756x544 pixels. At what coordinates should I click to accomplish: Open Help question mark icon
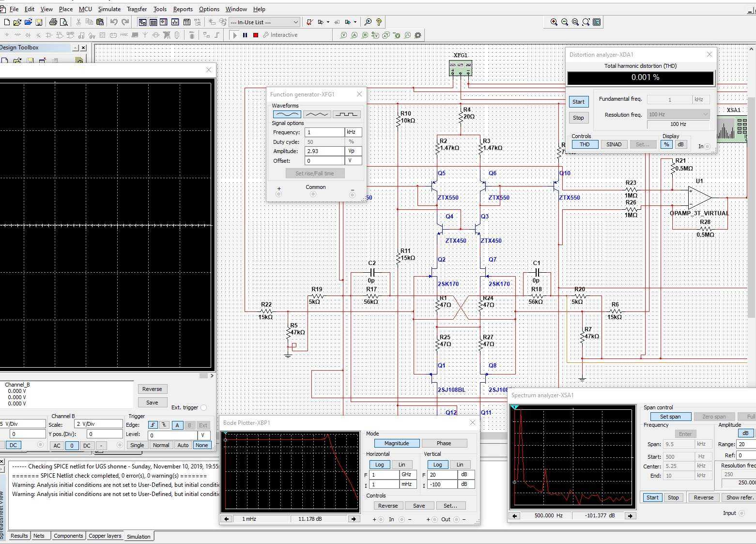[x=379, y=22]
